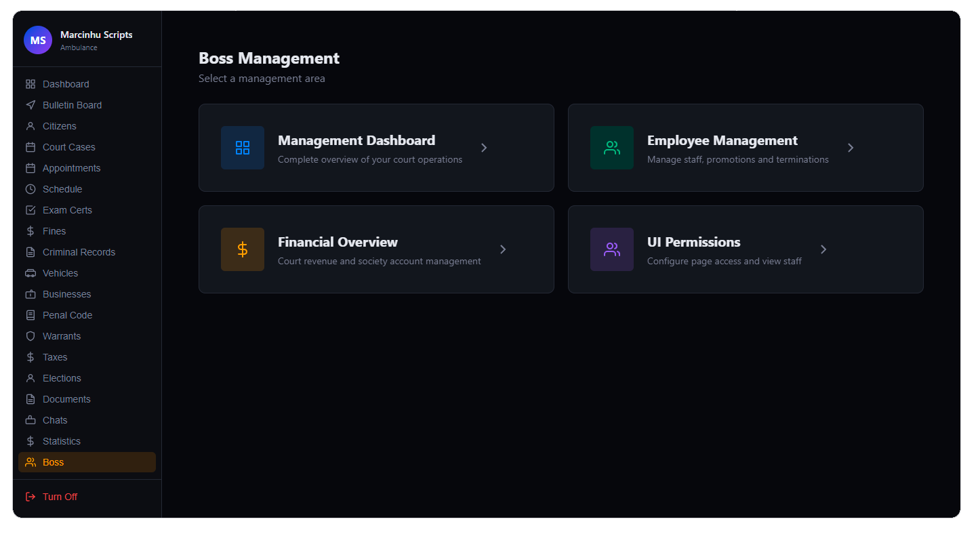
Task: Open Employee Management using its chevron arrow
Action: pos(851,148)
